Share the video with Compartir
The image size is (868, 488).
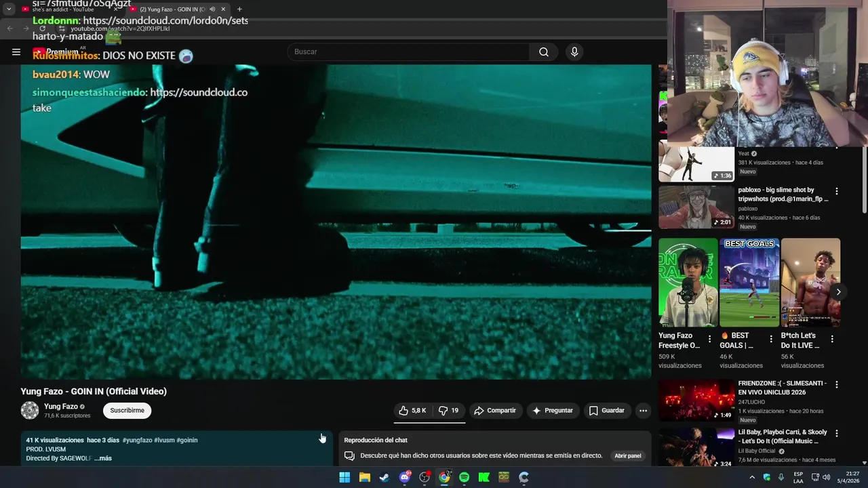[x=495, y=410]
